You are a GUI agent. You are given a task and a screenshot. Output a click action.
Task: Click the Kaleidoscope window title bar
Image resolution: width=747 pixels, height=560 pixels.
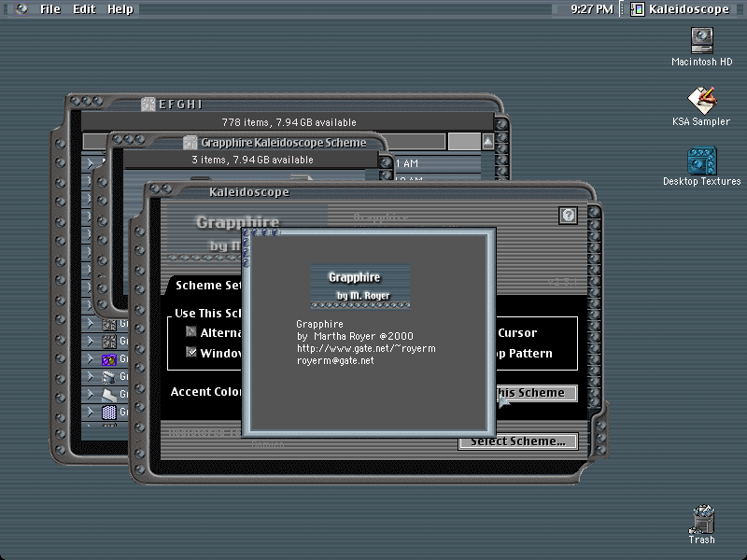tap(372, 192)
